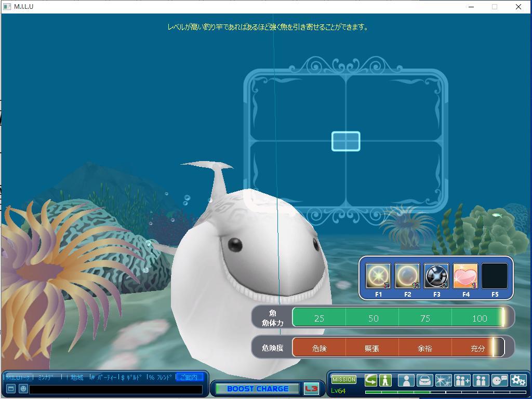Select the highlighted ご案内 tab
The height and width of the screenshot is (399, 532).
[x=189, y=377]
